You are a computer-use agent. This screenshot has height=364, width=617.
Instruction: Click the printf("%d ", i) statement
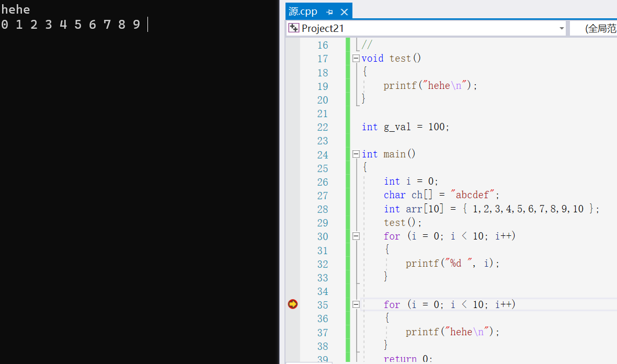click(x=452, y=263)
